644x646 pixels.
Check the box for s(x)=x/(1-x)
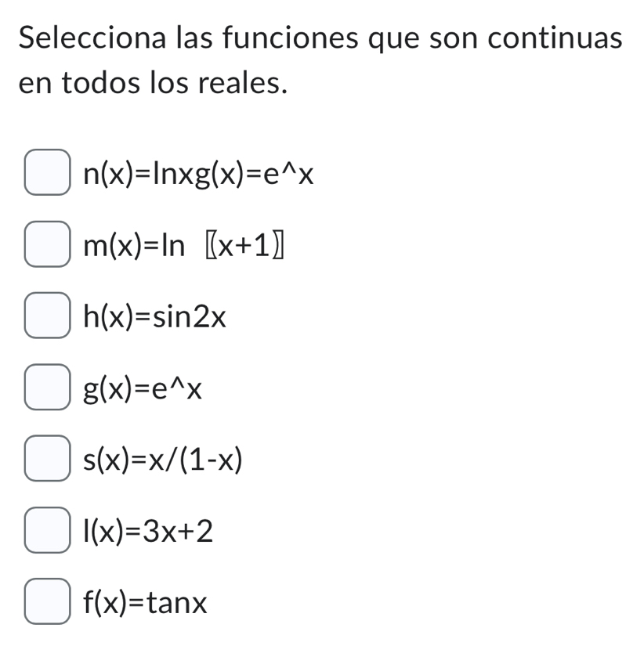click(47, 459)
